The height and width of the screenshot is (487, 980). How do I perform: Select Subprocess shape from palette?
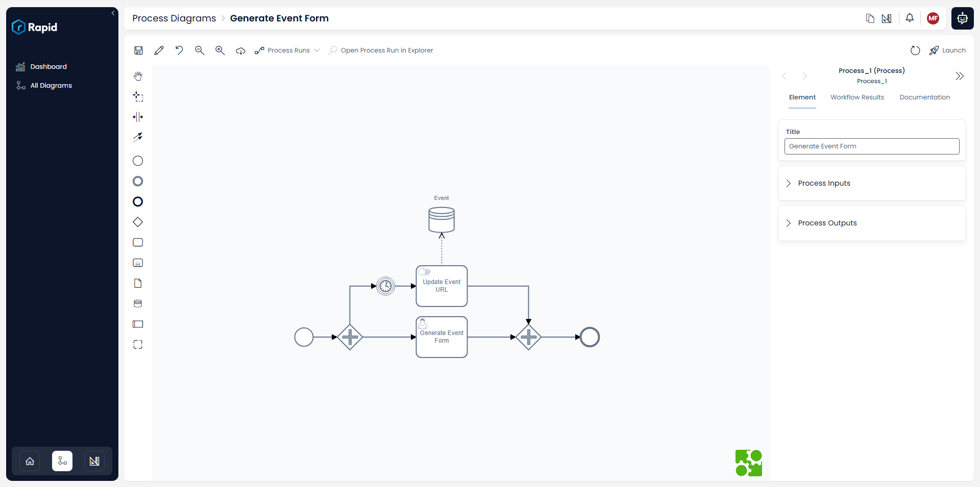click(x=138, y=263)
